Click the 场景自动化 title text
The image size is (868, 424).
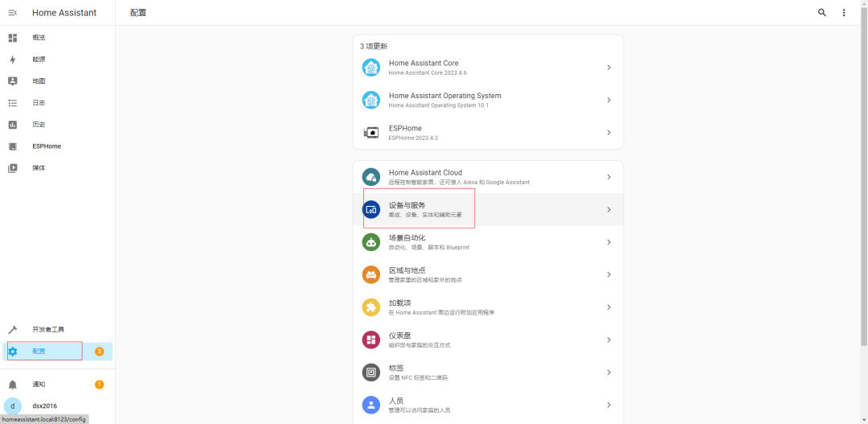pos(407,238)
